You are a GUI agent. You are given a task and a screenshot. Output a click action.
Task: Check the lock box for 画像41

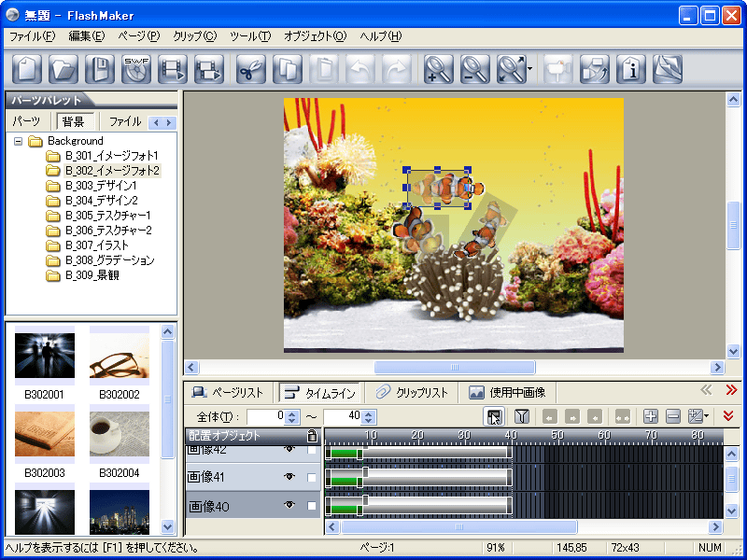312,478
